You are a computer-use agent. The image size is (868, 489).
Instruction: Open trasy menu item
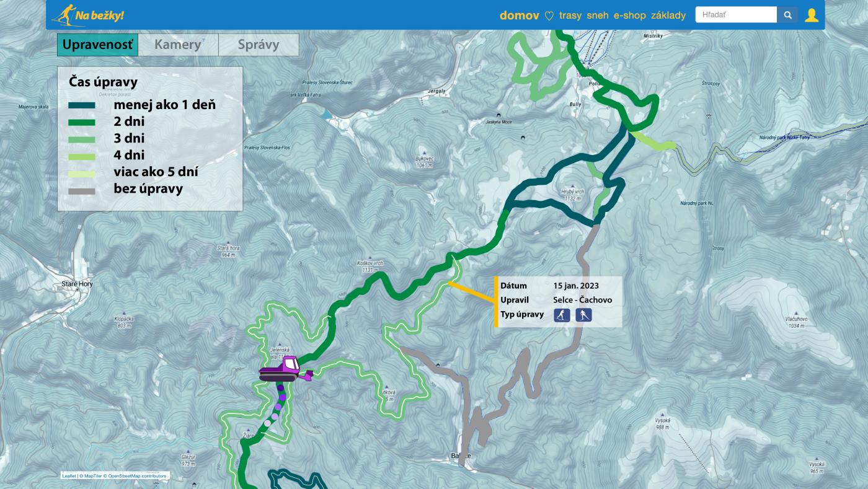click(570, 15)
